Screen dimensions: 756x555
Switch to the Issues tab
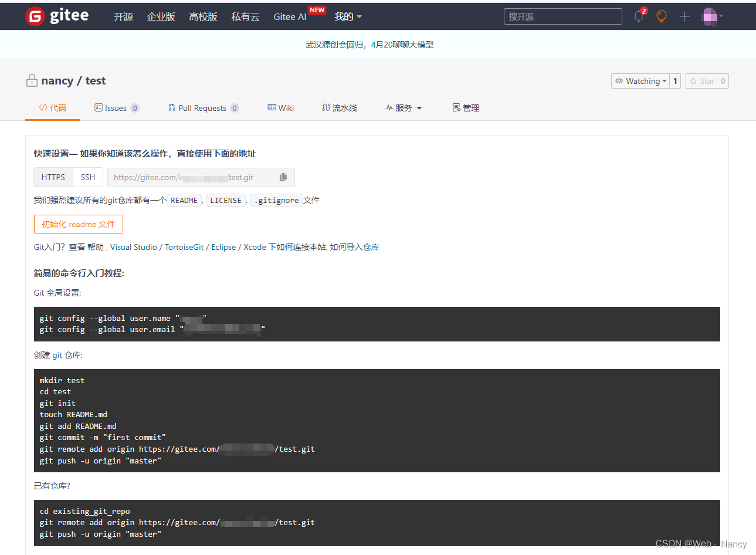(x=117, y=108)
